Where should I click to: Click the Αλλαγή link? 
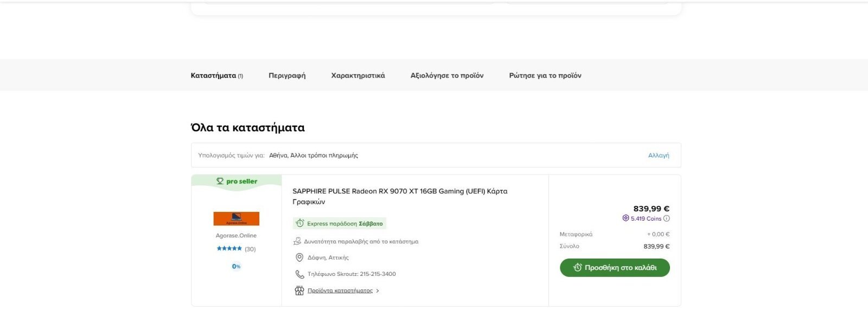(x=659, y=155)
